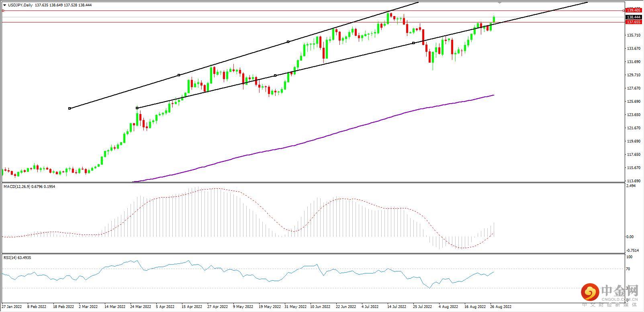Click the gray chart shift triangle marker
644x312 pixels.
[x=500, y=3]
